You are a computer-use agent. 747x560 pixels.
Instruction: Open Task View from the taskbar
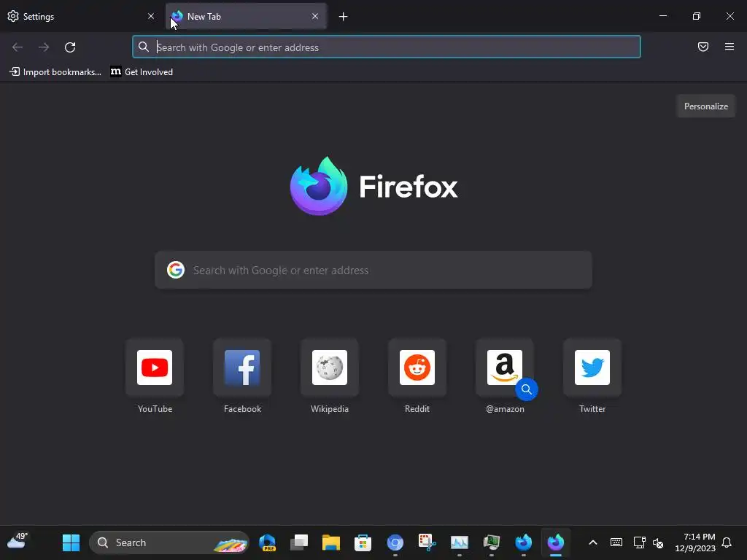point(299,542)
